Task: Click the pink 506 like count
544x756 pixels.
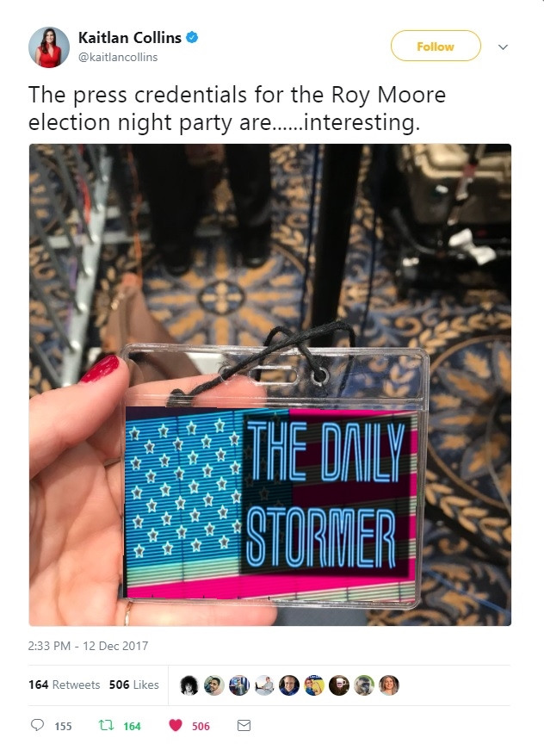Action: click(x=201, y=726)
